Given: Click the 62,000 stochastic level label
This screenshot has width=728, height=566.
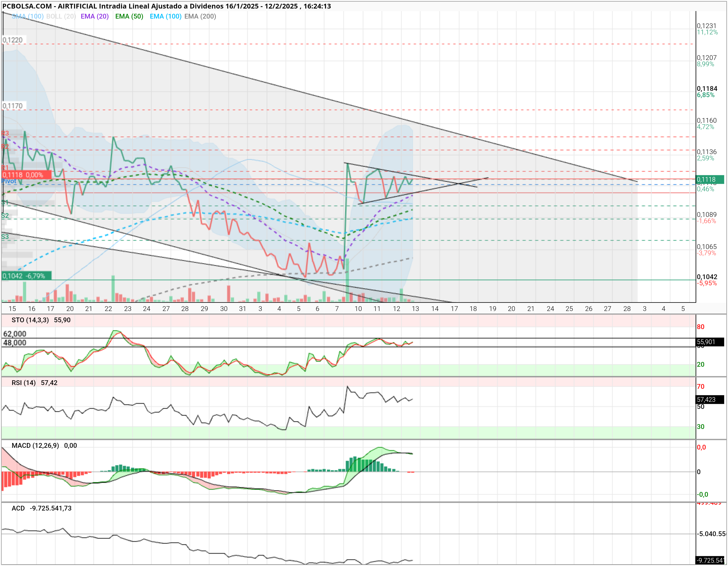Looking at the screenshot, I should (15, 334).
